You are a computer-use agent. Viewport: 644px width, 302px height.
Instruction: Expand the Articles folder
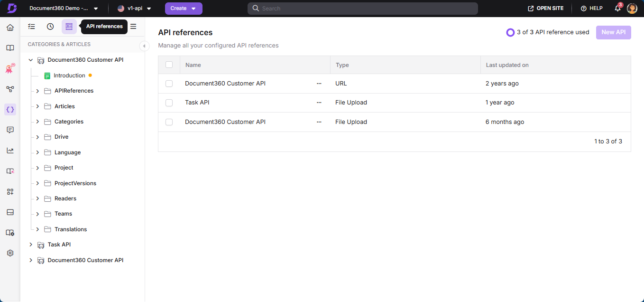pyautogui.click(x=37, y=106)
